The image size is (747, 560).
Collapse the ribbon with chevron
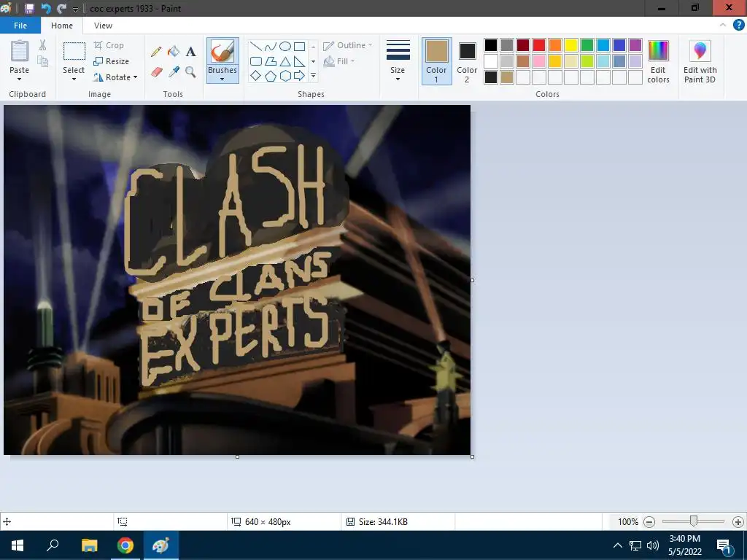pos(723,26)
